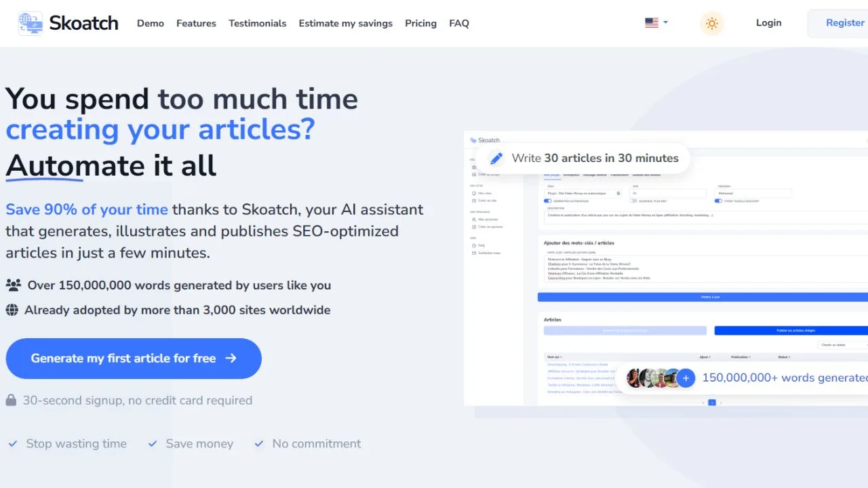
Task: Click the 'Save 90% of your time' text
Action: 87,209
